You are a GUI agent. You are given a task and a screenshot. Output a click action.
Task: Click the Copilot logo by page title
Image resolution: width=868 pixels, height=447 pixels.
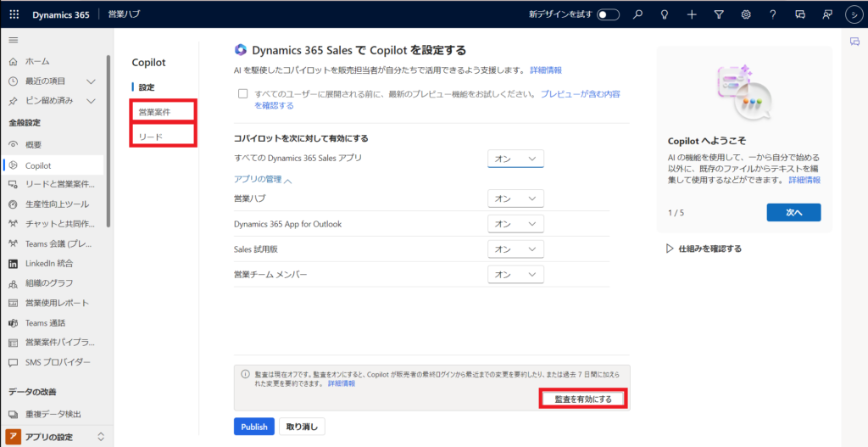coord(240,50)
